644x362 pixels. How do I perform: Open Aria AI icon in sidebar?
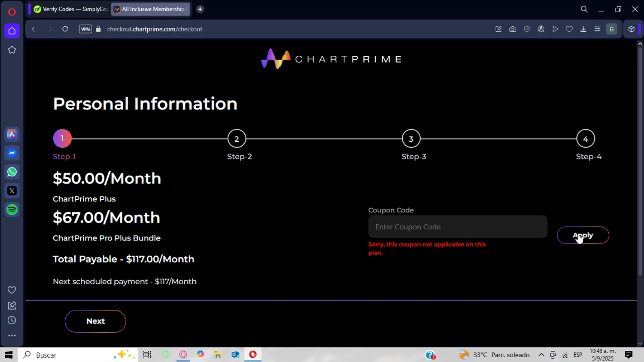[x=12, y=134]
